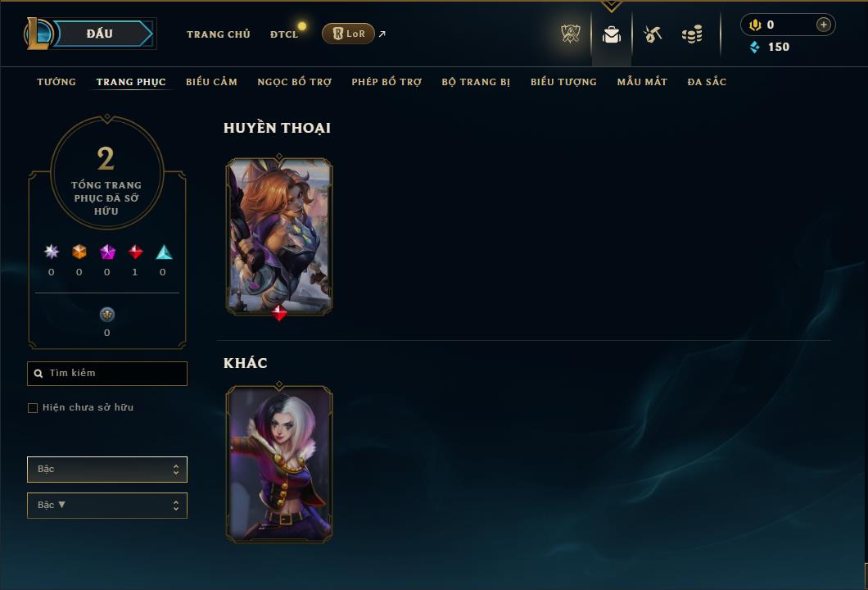Open the NGỌC BỔ TRỢ tab
This screenshot has width=868, height=590.
[295, 82]
